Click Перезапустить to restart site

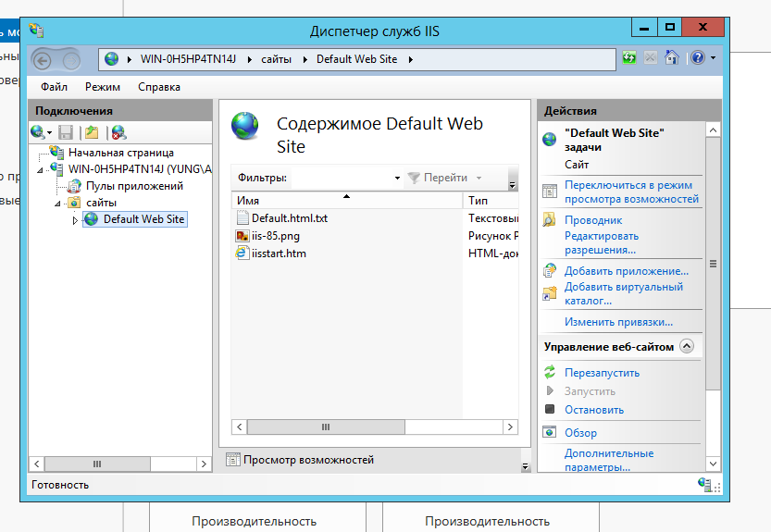[x=602, y=373]
